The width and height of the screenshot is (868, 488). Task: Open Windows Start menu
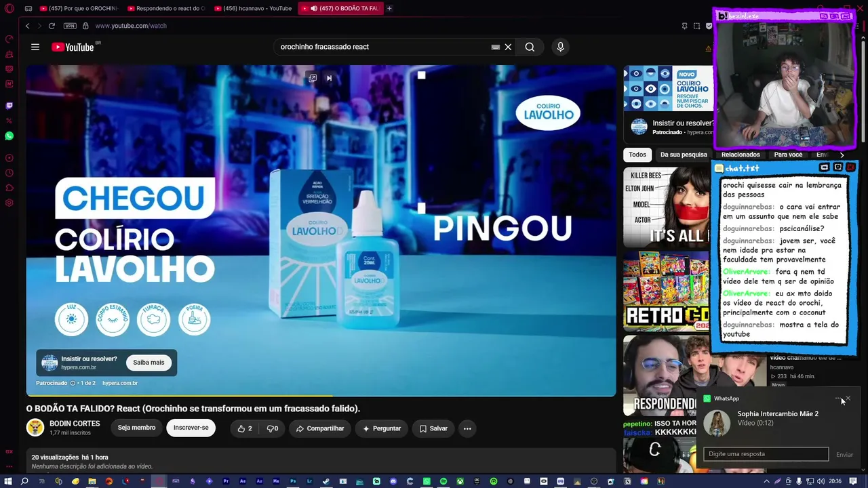coord(8,481)
